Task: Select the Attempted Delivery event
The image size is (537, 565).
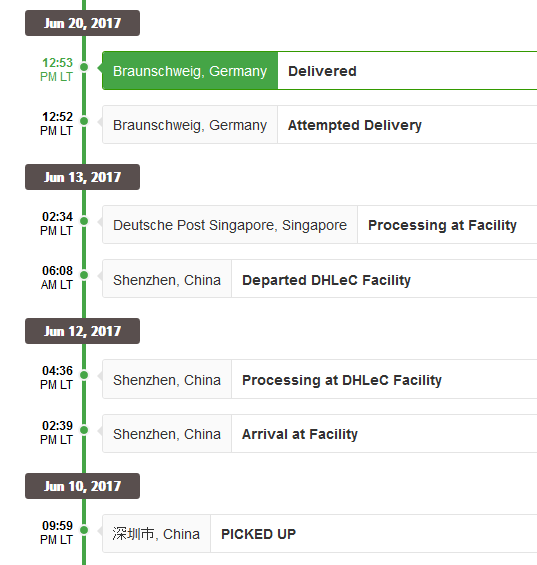Action: tap(355, 125)
